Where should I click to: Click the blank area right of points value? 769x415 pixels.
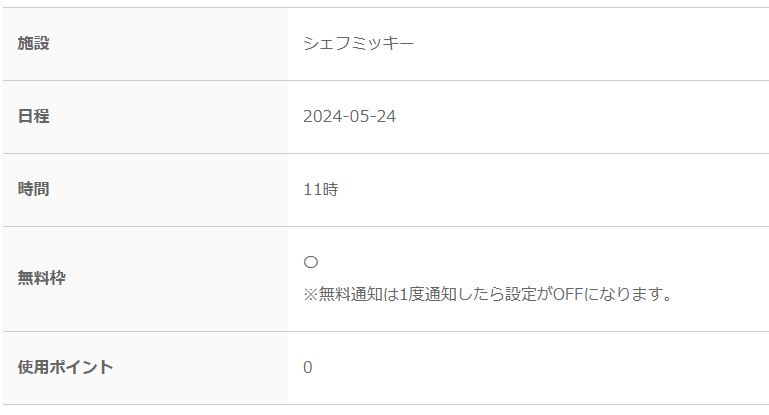540,367
